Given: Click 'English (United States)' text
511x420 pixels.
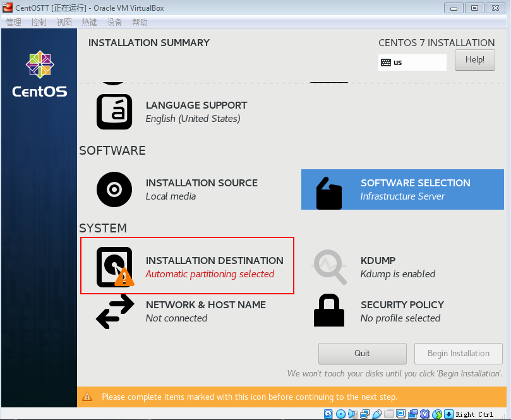Looking at the screenshot, I should pos(193,119).
